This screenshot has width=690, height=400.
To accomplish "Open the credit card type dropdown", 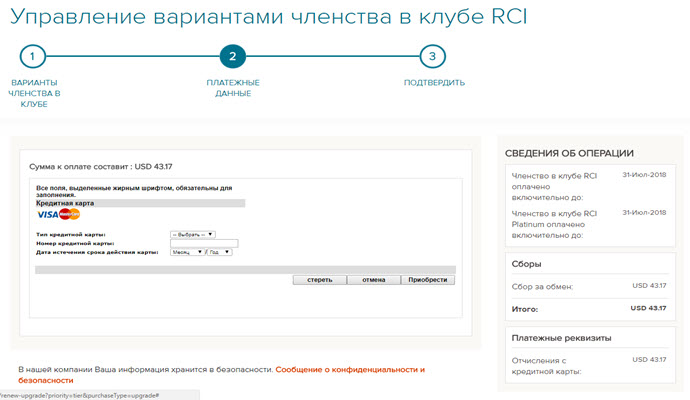I will pyautogui.click(x=193, y=235).
